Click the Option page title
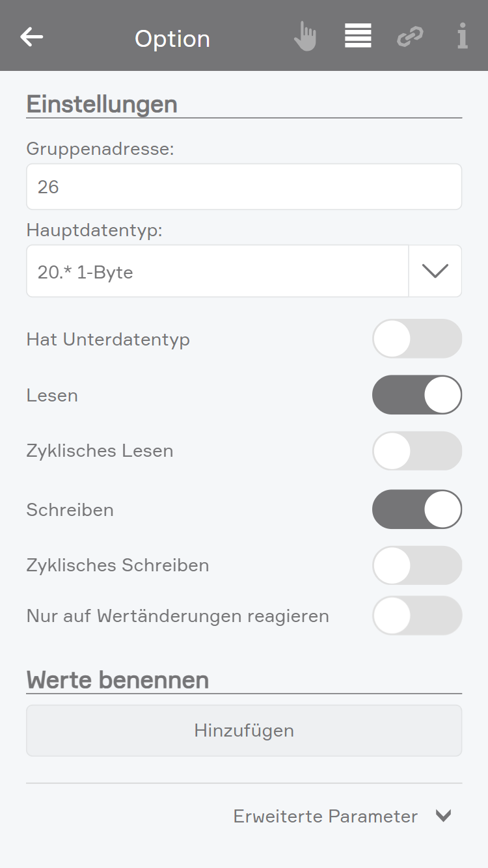Screen dimensions: 488x868 pyautogui.click(x=172, y=39)
